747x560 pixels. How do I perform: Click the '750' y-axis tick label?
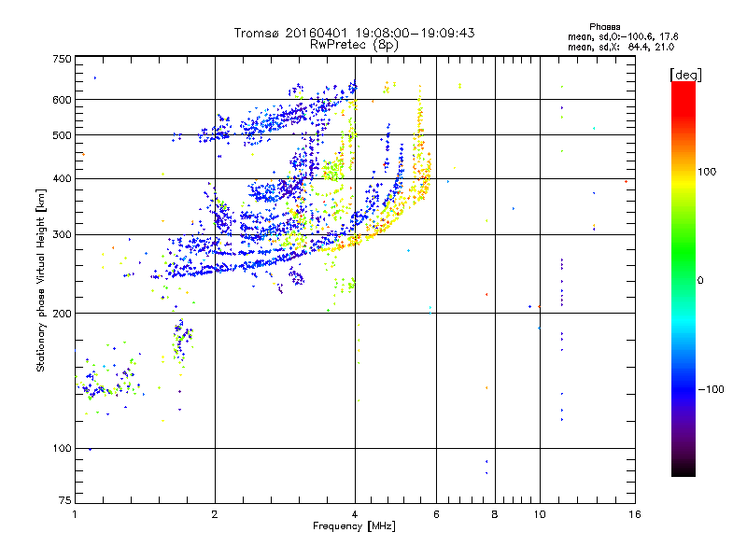[63, 59]
